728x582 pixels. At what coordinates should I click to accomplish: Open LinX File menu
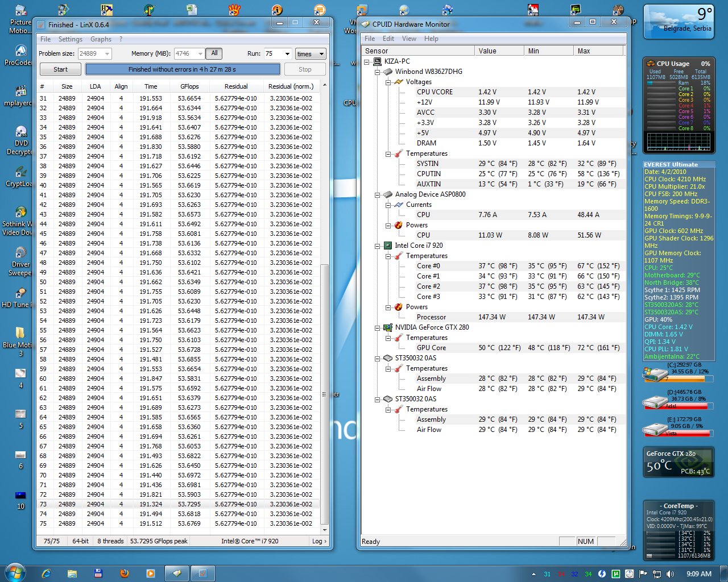click(45, 39)
